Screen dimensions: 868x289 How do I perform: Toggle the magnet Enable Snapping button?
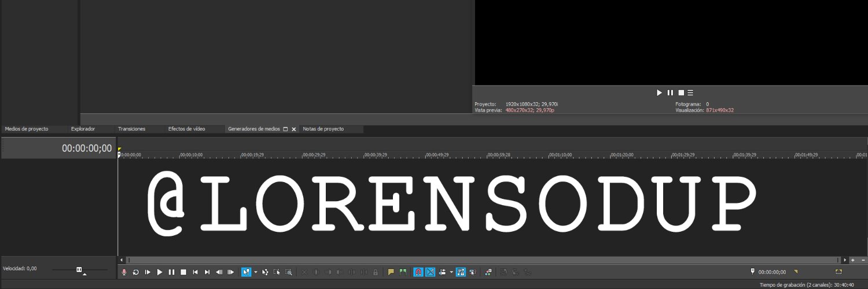(x=418, y=272)
